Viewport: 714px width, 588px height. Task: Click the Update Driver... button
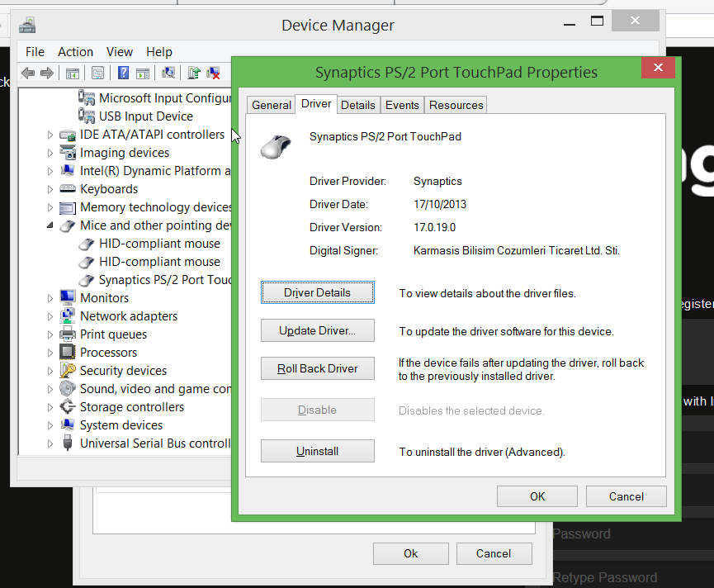318,330
